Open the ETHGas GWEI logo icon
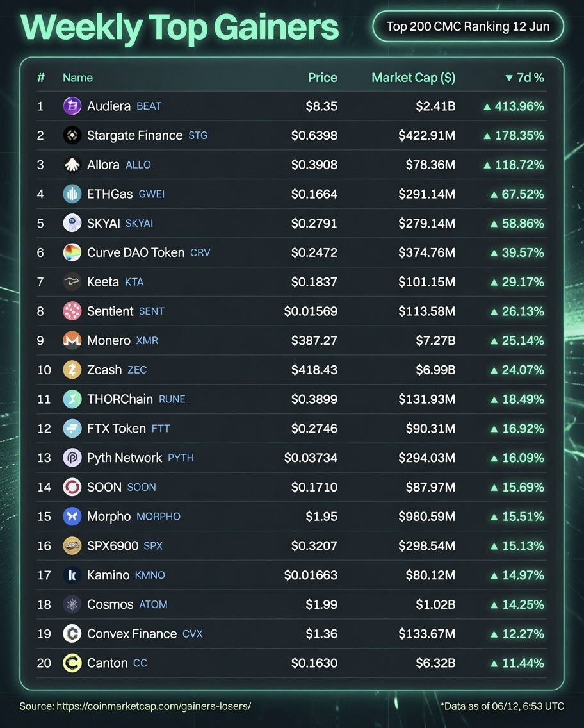 coord(72,194)
